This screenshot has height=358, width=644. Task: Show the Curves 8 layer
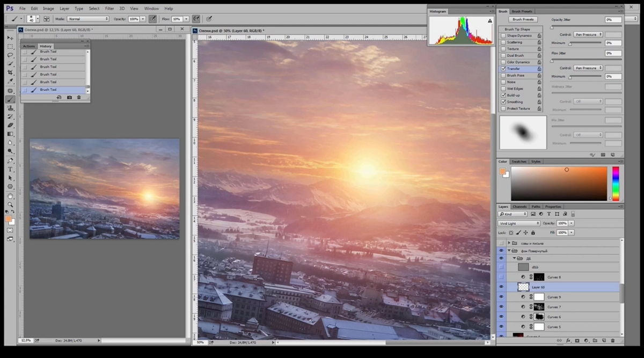point(502,277)
